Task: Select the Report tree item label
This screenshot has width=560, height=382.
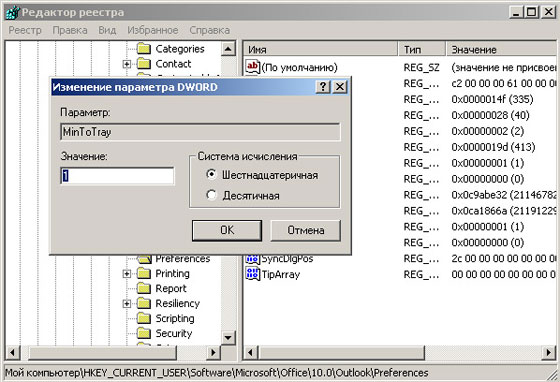Action: (171, 288)
